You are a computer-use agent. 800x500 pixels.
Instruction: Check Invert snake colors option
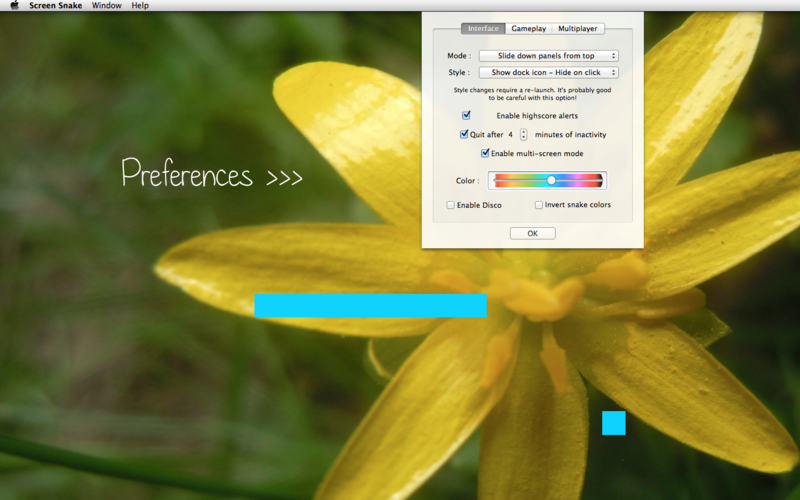pos(539,205)
